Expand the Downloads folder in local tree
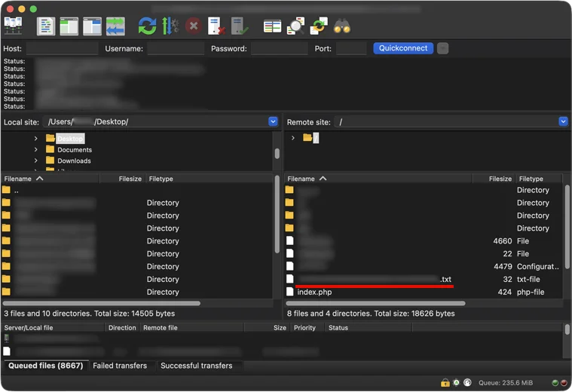The width and height of the screenshot is (572, 392). pyautogui.click(x=35, y=161)
